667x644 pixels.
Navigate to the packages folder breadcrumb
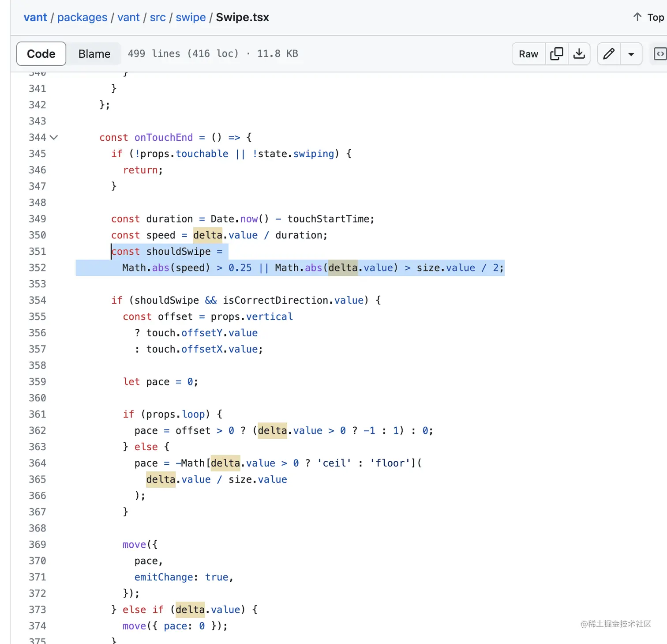(x=82, y=17)
